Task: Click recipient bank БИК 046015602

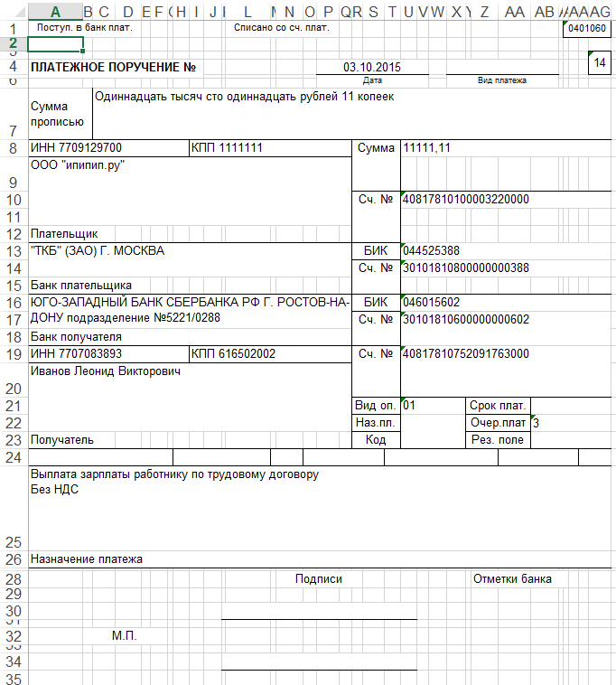Action: (x=432, y=303)
